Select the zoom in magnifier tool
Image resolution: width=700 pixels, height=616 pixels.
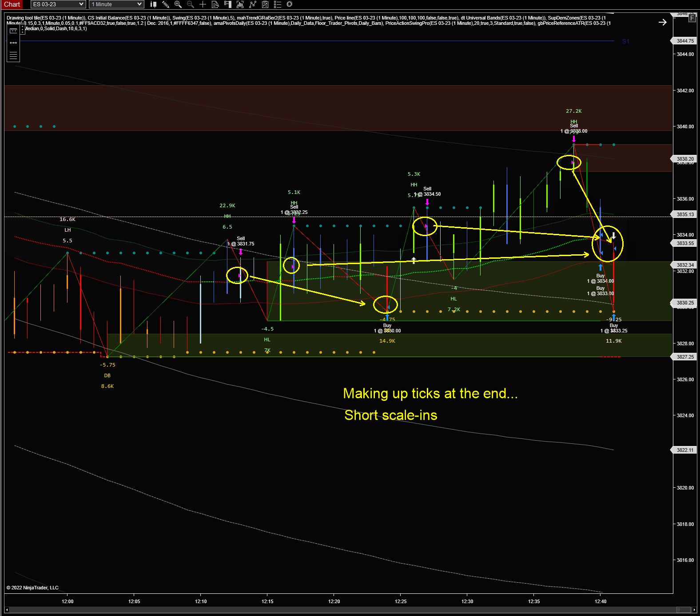pyautogui.click(x=178, y=4)
